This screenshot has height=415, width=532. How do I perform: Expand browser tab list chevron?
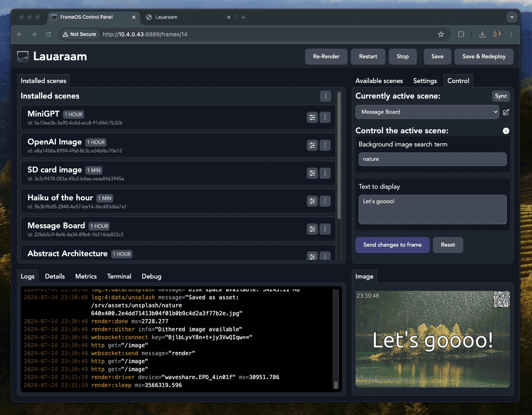click(512, 17)
